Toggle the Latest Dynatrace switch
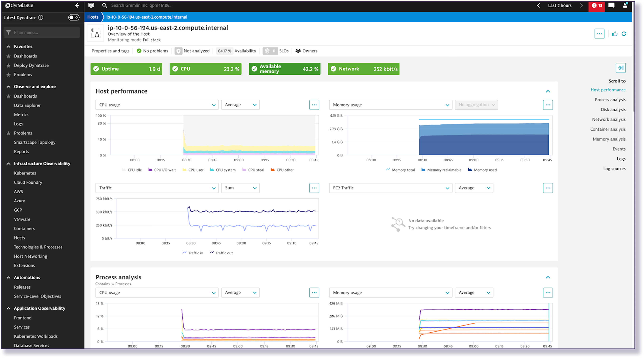644x358 pixels. pyautogui.click(x=74, y=17)
